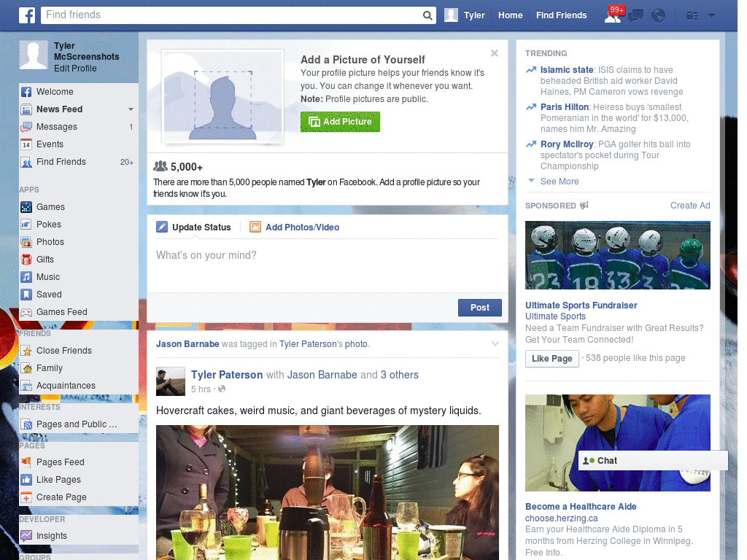Open the dinner party photo in post
The height and width of the screenshot is (560, 747).
(328, 492)
